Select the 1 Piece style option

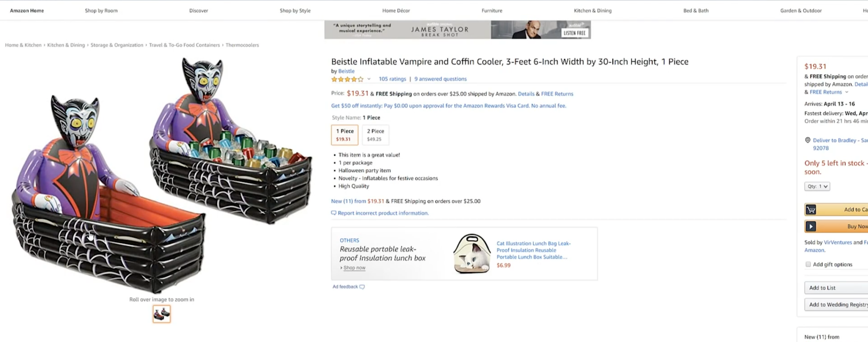coord(344,135)
